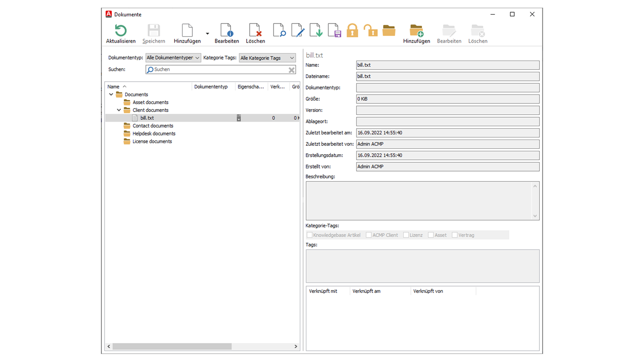
Task: Collapse the Documents root folder
Action: (111, 95)
